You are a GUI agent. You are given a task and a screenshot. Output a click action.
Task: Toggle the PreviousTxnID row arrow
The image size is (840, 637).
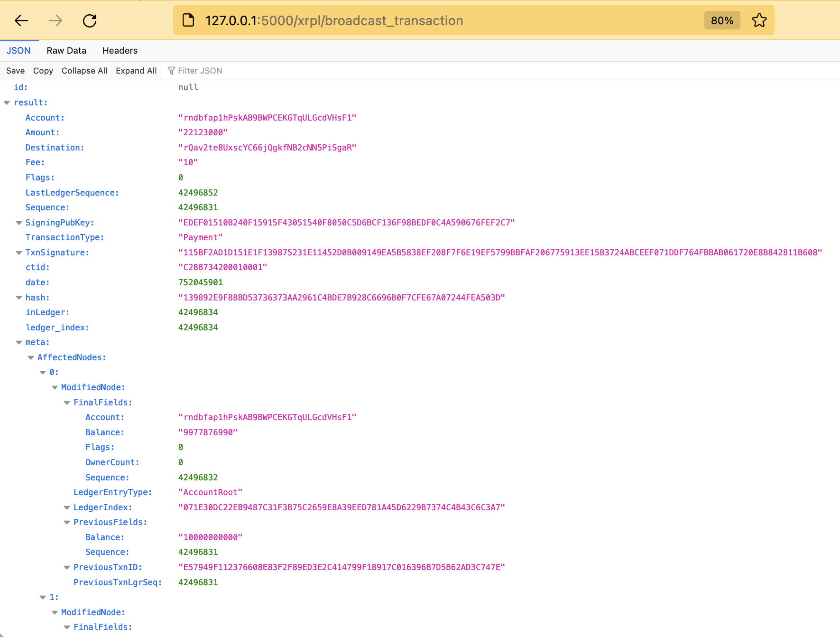coord(67,567)
